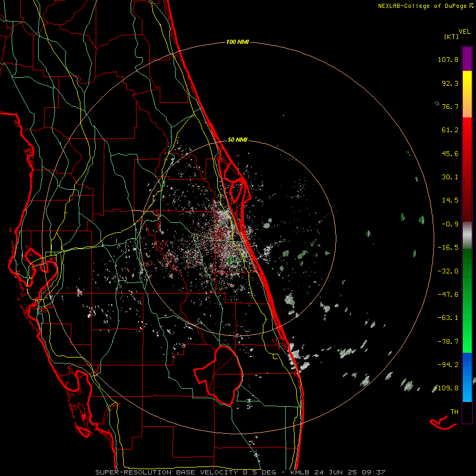Click the -94.2 legend value

[448, 365]
